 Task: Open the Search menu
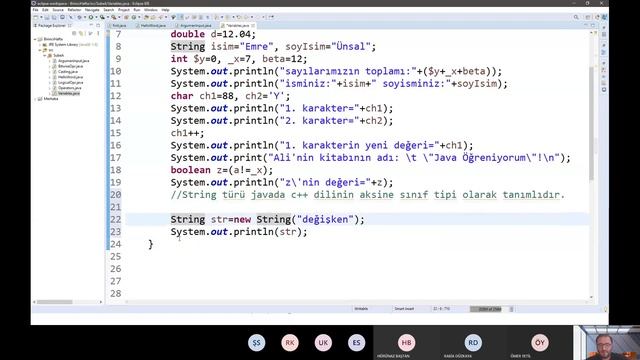[x=109, y=10]
